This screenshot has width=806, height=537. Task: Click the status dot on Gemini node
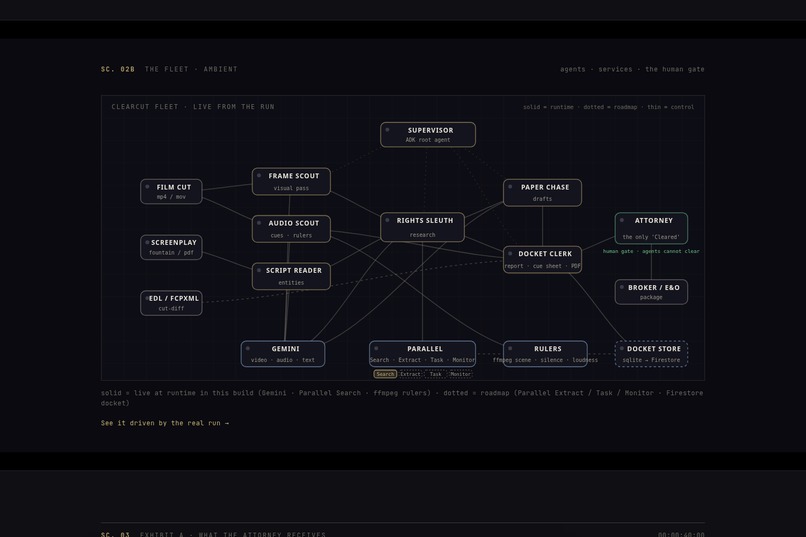[x=248, y=348]
